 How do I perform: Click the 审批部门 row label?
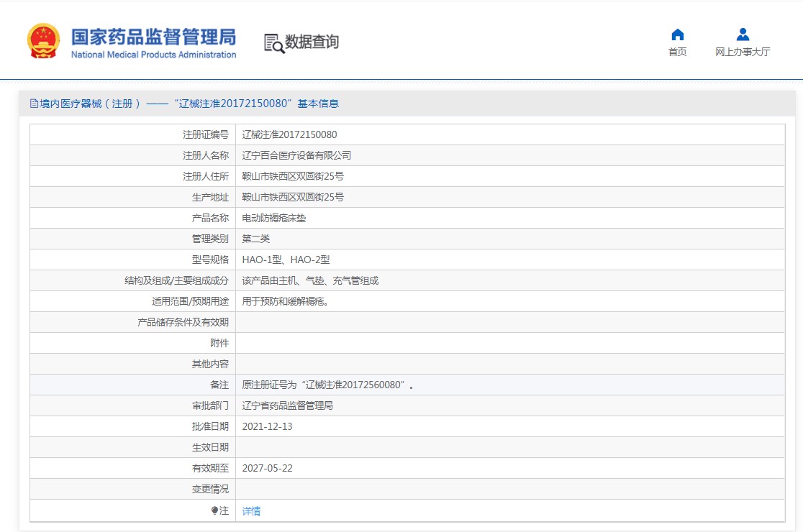[x=211, y=406]
